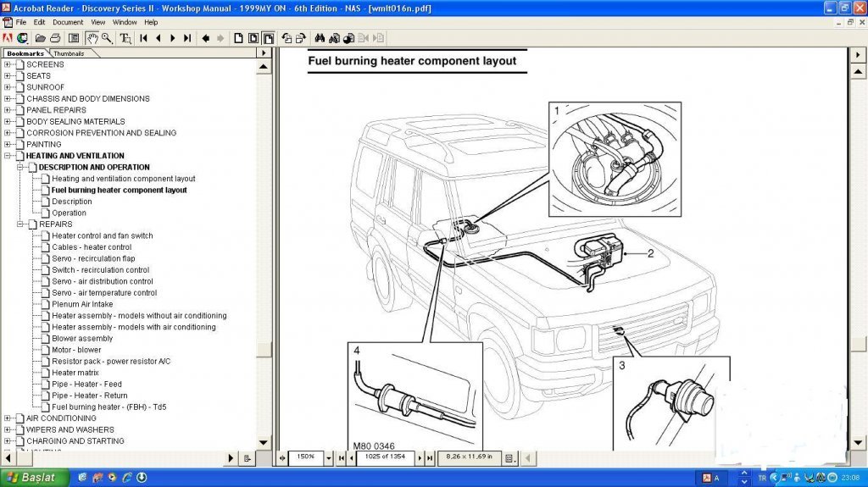
Task: Set Fit in Window page view
Action: click(x=253, y=38)
